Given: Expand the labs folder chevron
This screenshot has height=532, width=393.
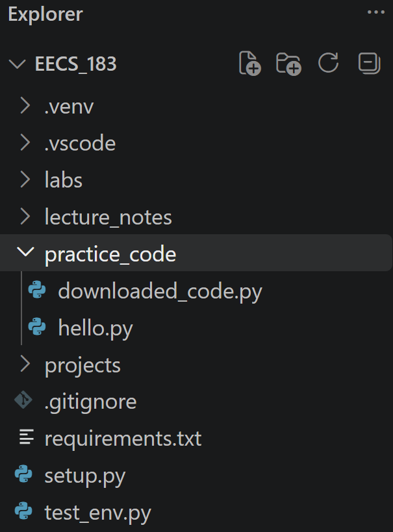Looking at the screenshot, I should [25, 180].
